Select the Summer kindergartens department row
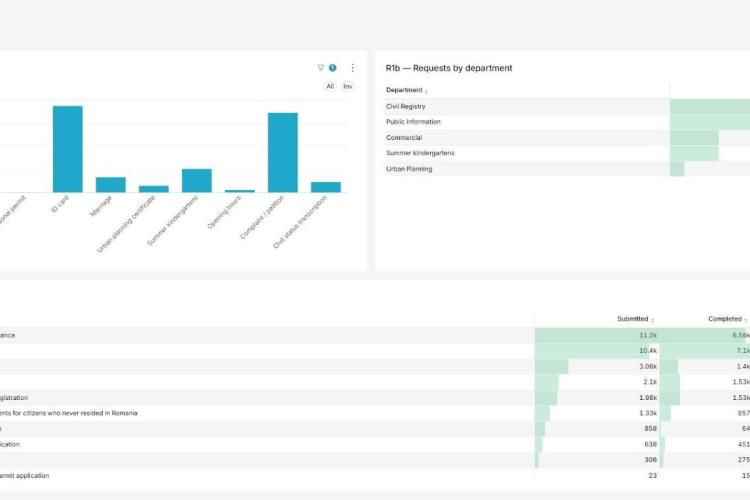 (x=567, y=153)
